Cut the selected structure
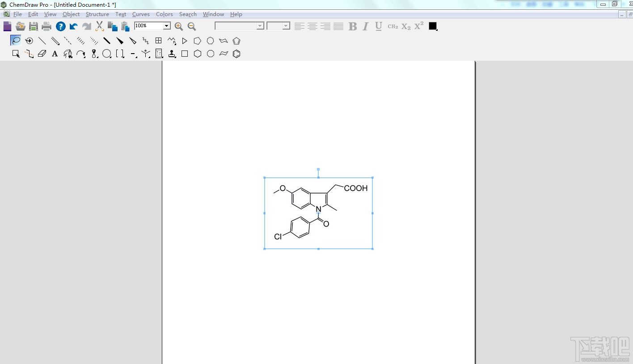 pos(100,26)
